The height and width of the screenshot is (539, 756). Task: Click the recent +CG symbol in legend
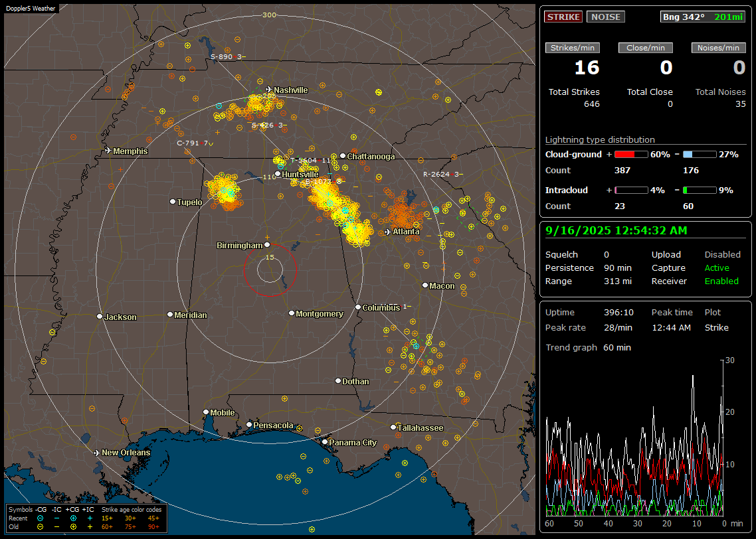click(x=73, y=518)
